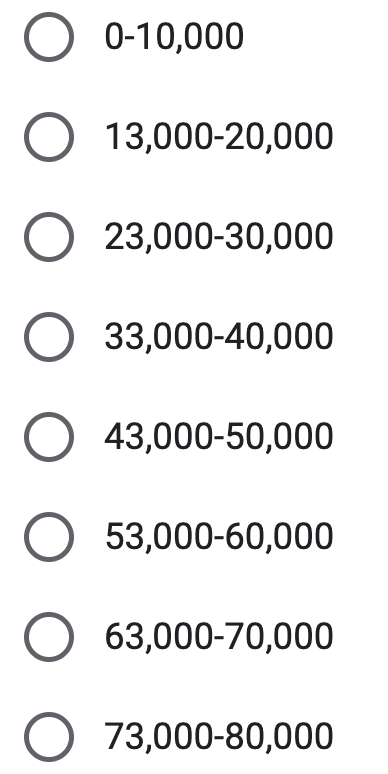
Task: Click the "43,000-50,000" label text
Action: point(219,437)
